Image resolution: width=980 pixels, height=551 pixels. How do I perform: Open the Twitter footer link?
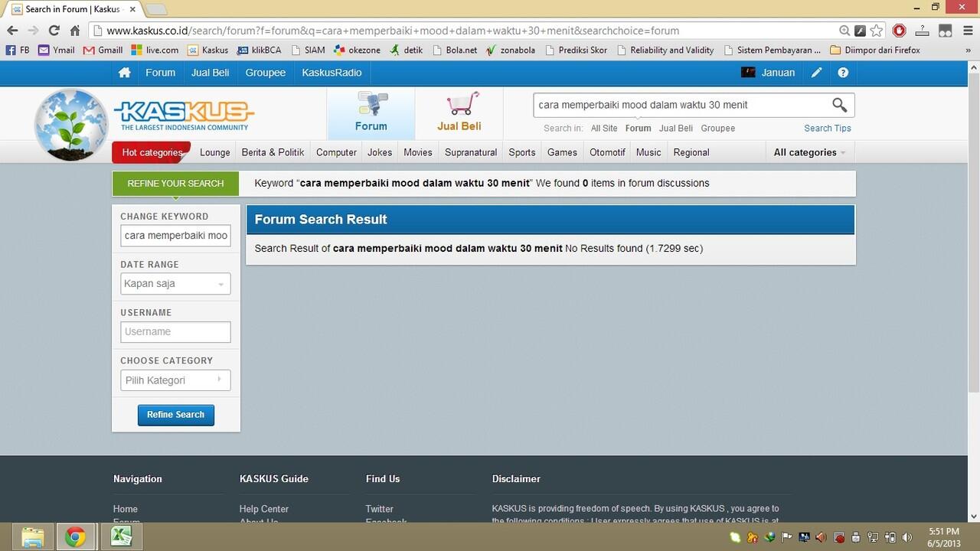point(379,509)
